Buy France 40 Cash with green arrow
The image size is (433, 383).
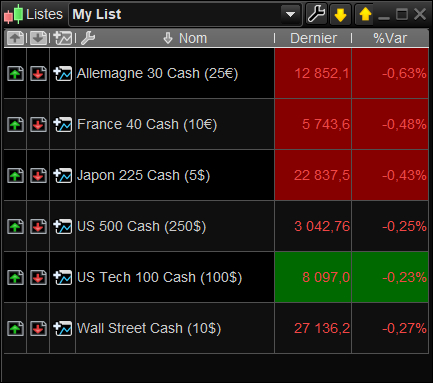click(x=15, y=125)
